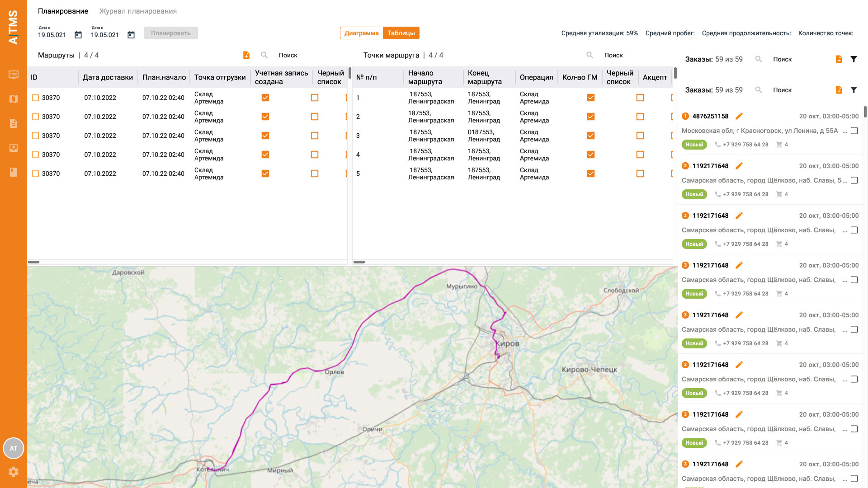
Task: Open settings gear in left sidebar
Action: point(14,472)
